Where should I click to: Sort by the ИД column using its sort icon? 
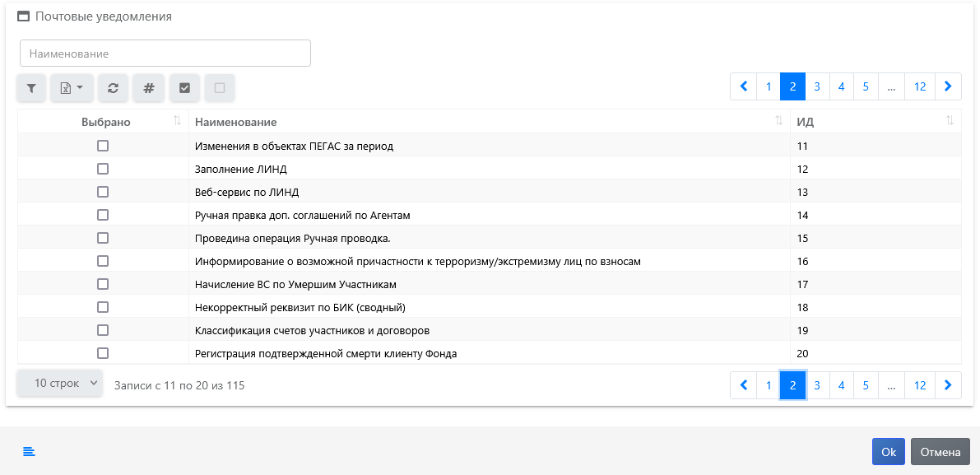pyautogui.click(x=950, y=121)
